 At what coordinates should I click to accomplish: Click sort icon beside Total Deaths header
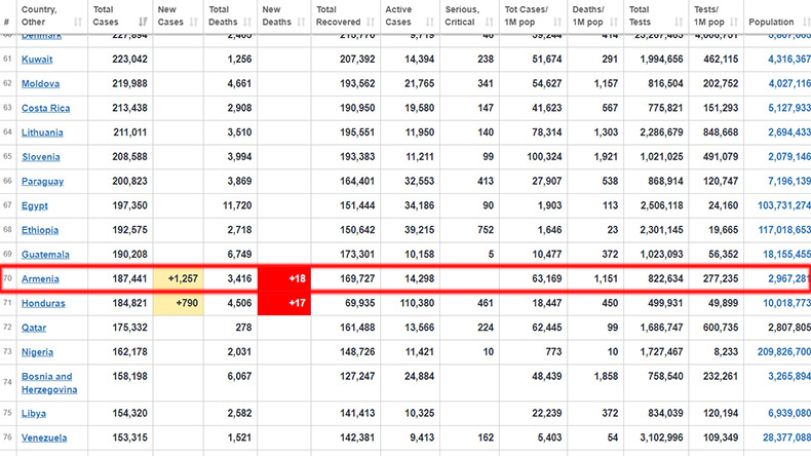click(x=248, y=22)
